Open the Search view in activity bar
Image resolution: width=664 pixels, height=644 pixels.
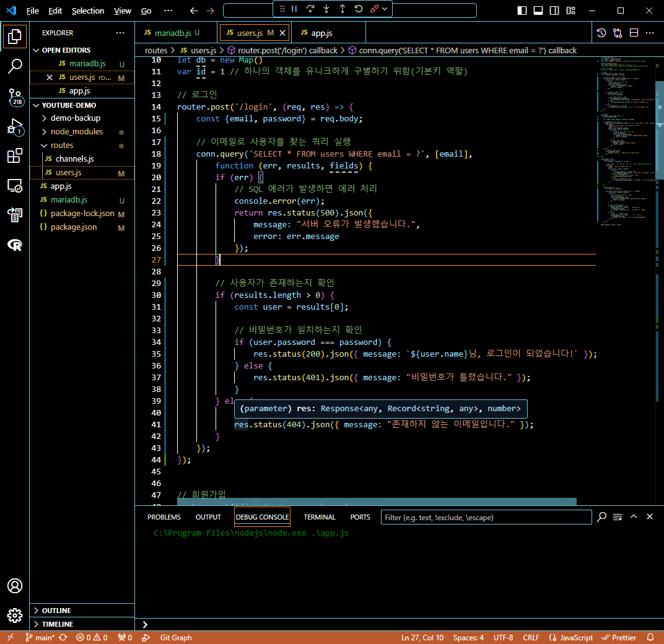coord(14,66)
